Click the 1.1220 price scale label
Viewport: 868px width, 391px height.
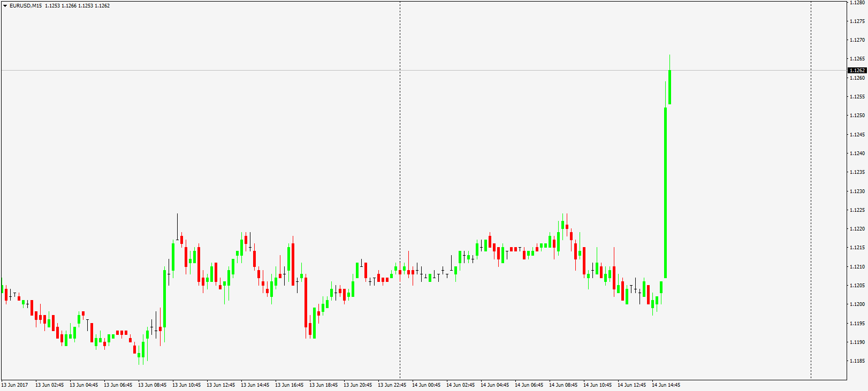click(857, 229)
